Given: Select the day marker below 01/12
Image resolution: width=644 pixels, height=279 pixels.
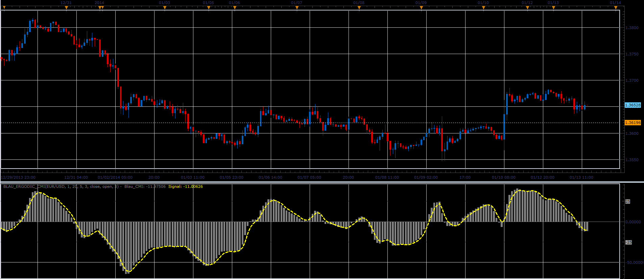Looking at the screenshot, I should pyautogui.click(x=527, y=7).
